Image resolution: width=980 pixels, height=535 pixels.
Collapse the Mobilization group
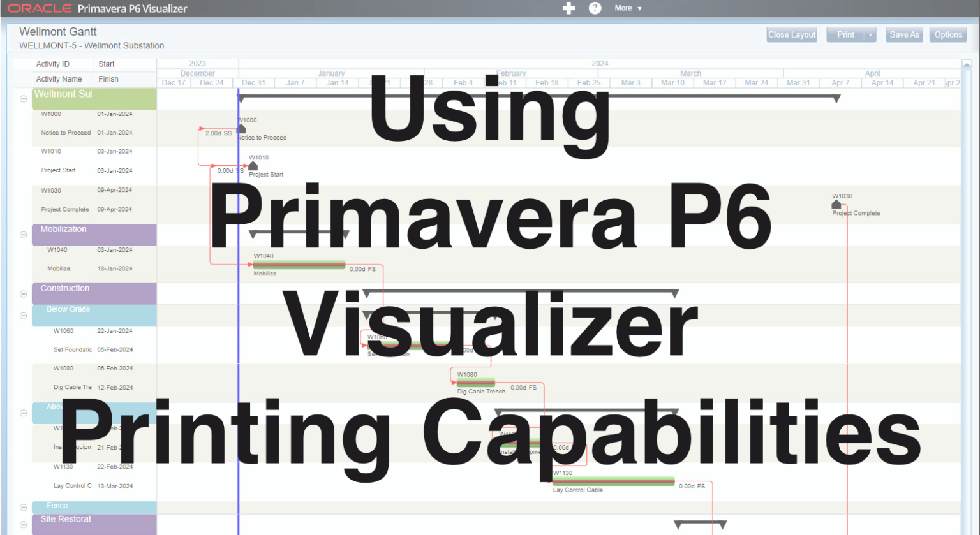coord(23,234)
